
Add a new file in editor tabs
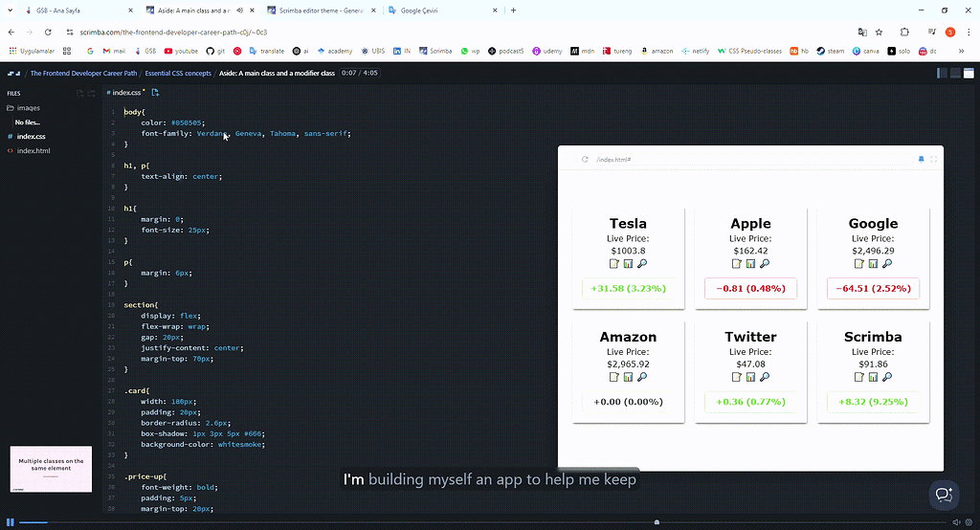click(155, 92)
